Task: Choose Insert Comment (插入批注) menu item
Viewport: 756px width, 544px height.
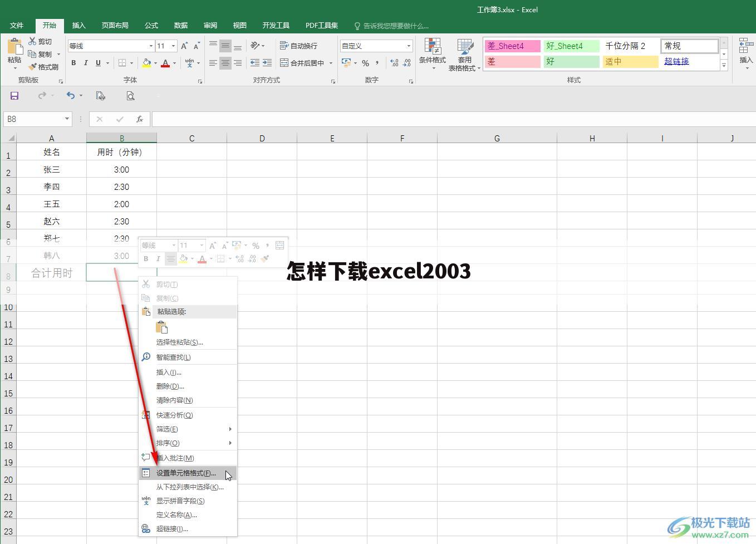Action: pyautogui.click(x=188, y=458)
